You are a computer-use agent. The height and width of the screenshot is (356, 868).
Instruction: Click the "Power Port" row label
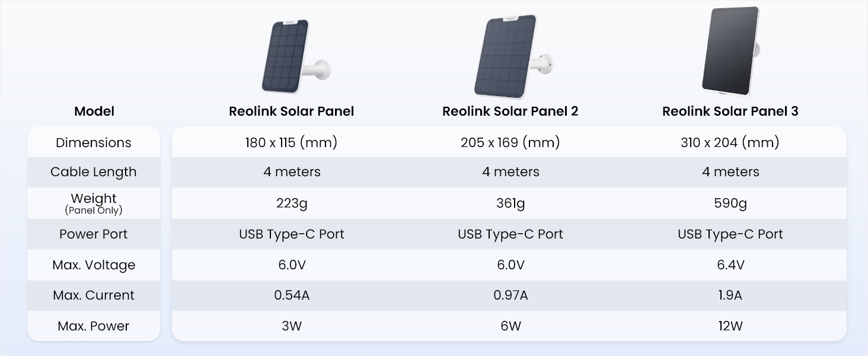click(x=94, y=234)
